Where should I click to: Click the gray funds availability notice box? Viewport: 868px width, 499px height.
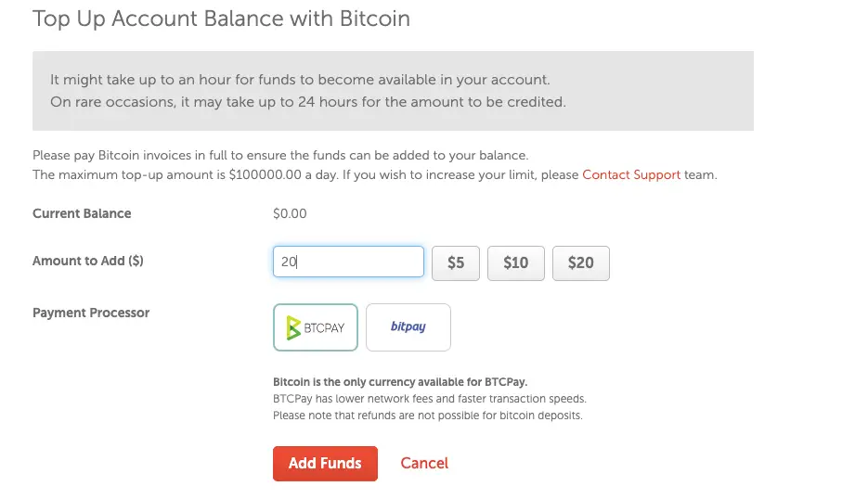click(x=393, y=91)
